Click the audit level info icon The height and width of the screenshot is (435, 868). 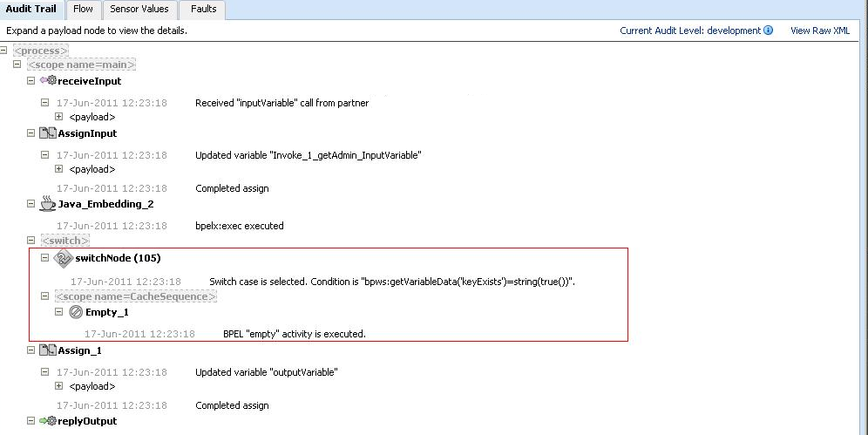point(768,31)
